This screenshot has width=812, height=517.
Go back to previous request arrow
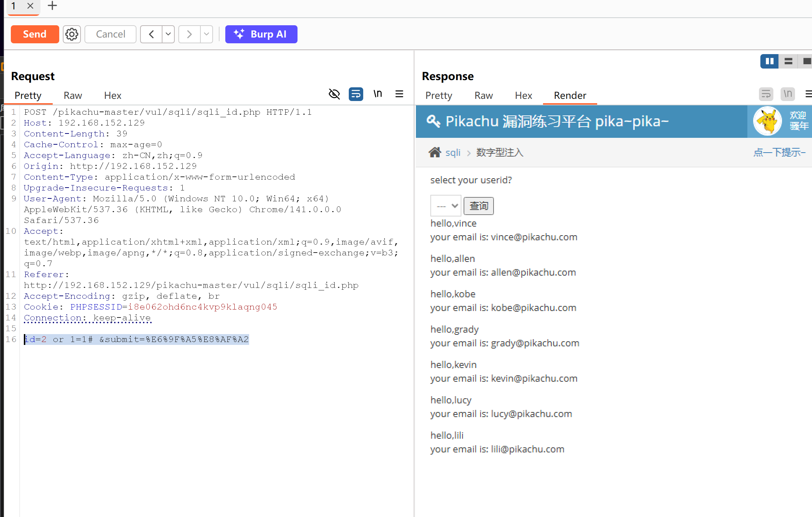point(151,34)
